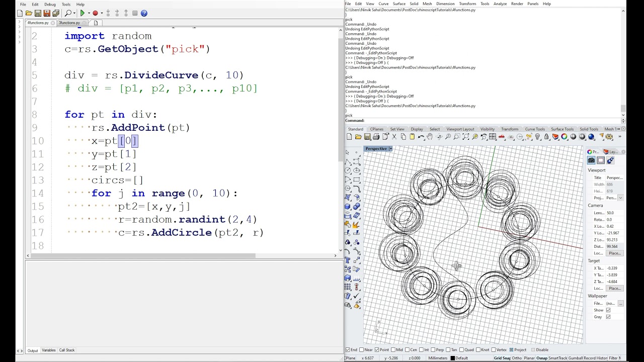
Task: Toggle Ortho in the status bar
Action: click(517, 358)
